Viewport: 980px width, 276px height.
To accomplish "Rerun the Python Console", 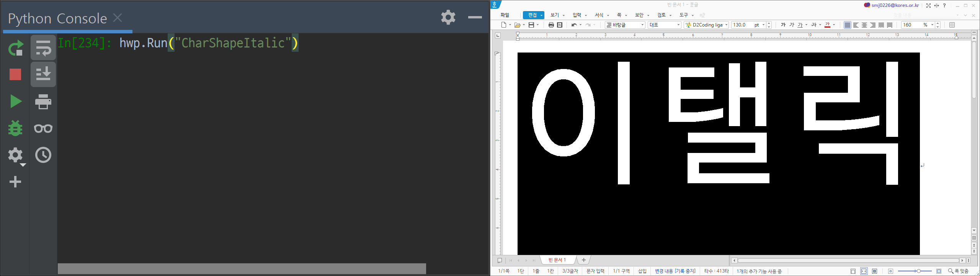I will 16,48.
